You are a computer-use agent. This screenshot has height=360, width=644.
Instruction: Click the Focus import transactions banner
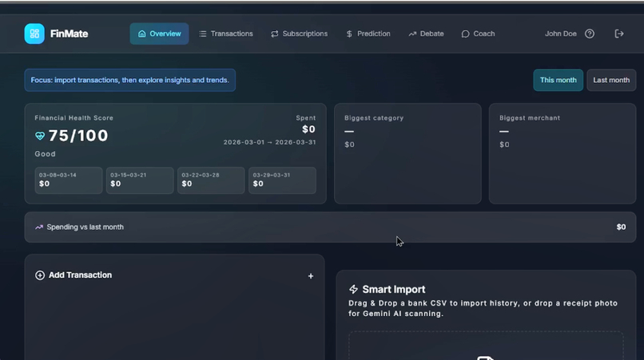[129, 80]
